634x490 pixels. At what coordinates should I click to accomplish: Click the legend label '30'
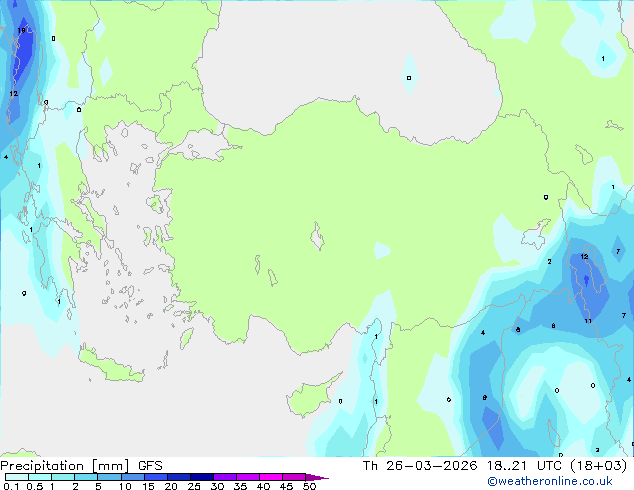(x=217, y=486)
